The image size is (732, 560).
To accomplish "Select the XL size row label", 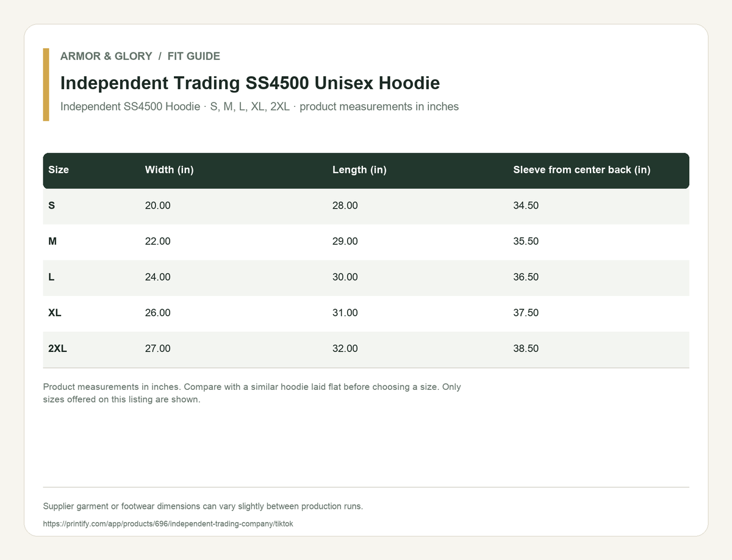I will (55, 313).
